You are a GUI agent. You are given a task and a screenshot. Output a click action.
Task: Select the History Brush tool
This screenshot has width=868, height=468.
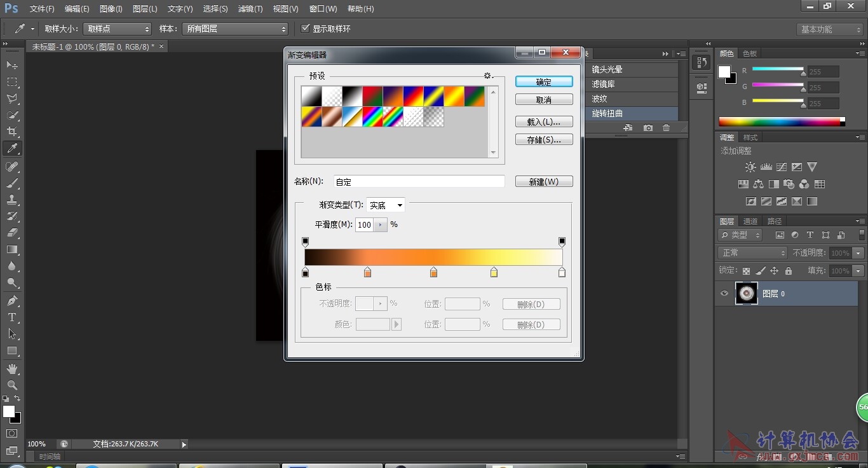pyautogui.click(x=12, y=216)
